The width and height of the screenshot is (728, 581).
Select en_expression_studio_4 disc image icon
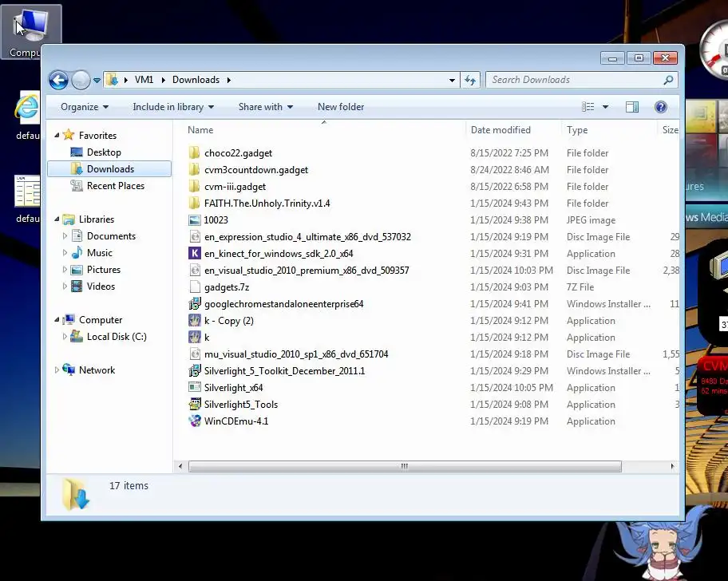[195, 237]
